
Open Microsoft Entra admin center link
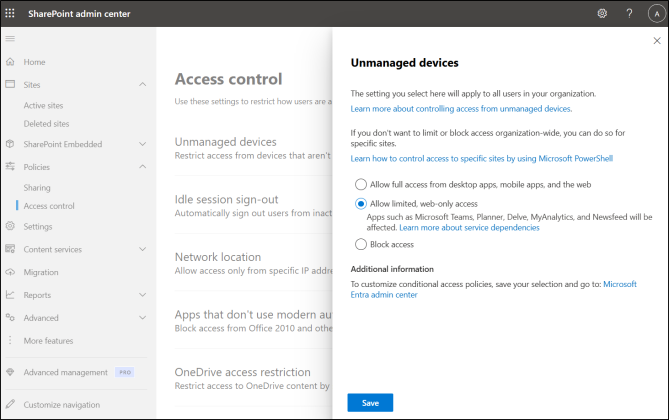[x=494, y=289]
